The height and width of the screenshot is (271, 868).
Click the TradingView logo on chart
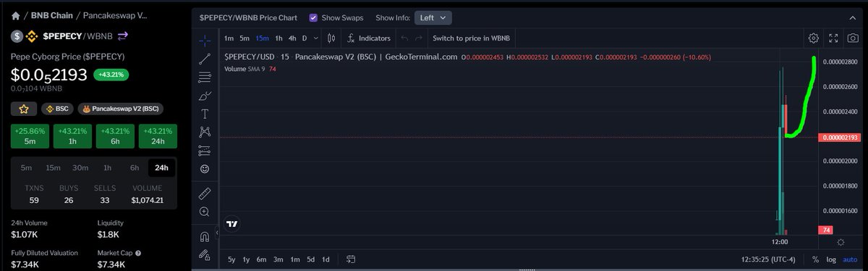[x=232, y=224]
